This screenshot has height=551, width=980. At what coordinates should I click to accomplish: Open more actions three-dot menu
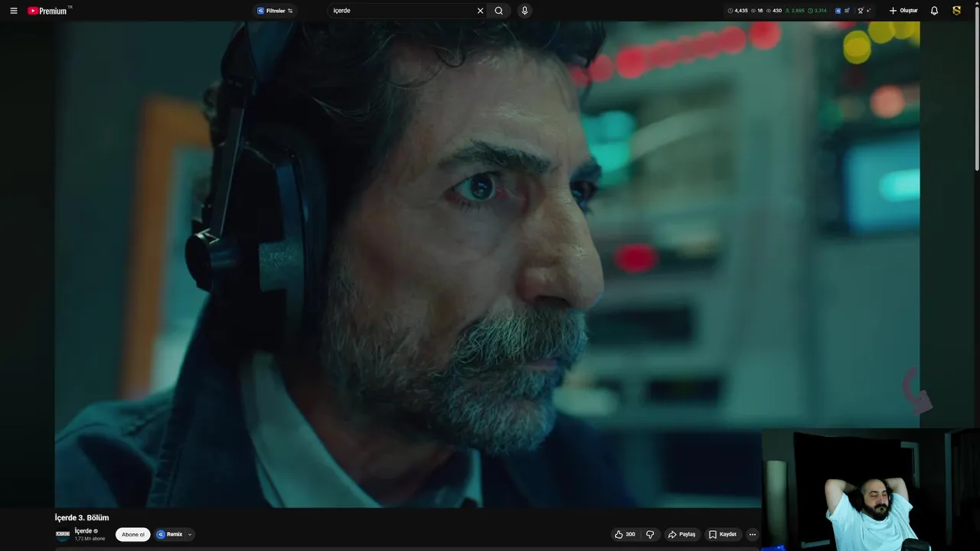[x=753, y=534]
